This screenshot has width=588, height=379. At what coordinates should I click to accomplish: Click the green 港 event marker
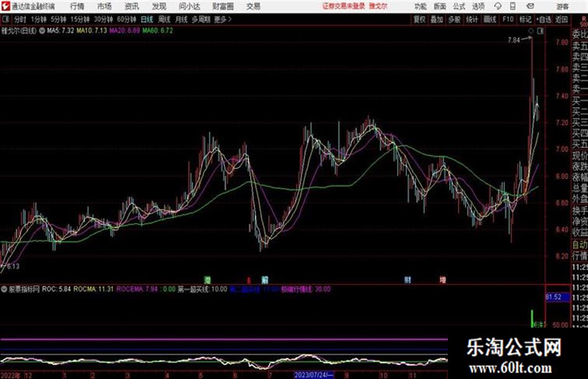pos(207,279)
